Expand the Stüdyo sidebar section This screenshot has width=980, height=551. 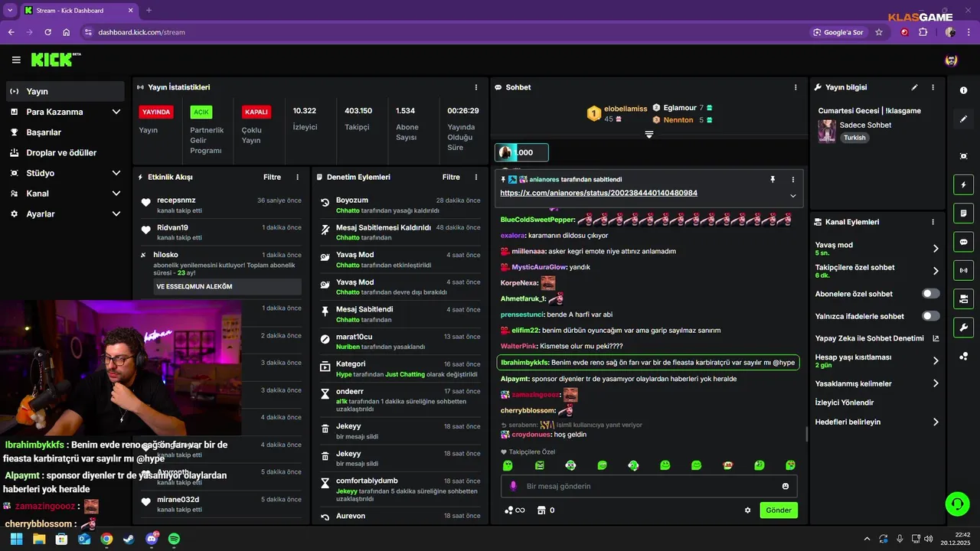pos(65,173)
